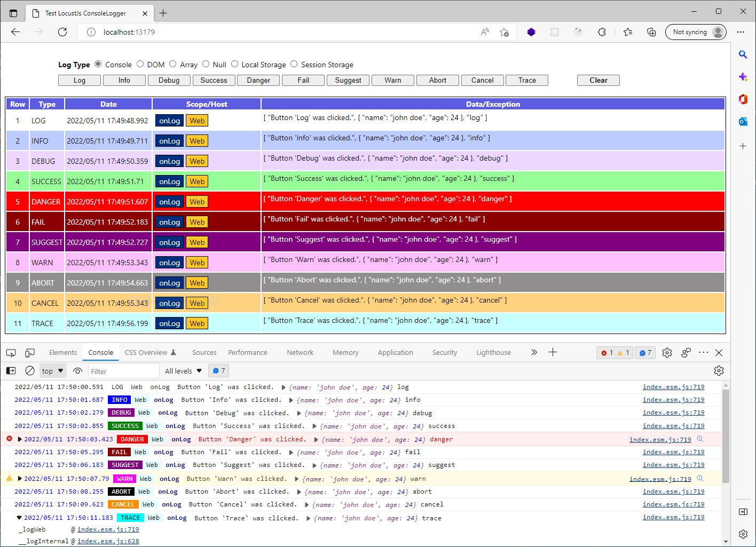
Task: Switch to the Application tab
Action: (395, 353)
